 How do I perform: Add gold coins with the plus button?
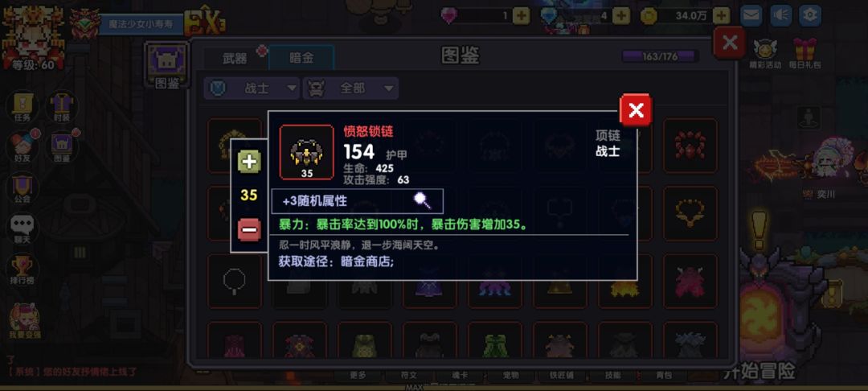pyautogui.click(x=721, y=16)
